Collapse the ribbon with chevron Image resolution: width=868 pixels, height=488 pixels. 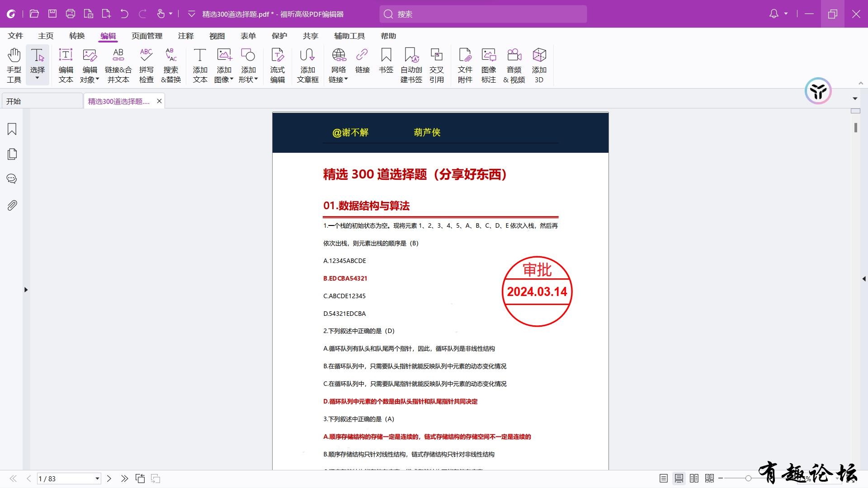tap(861, 83)
